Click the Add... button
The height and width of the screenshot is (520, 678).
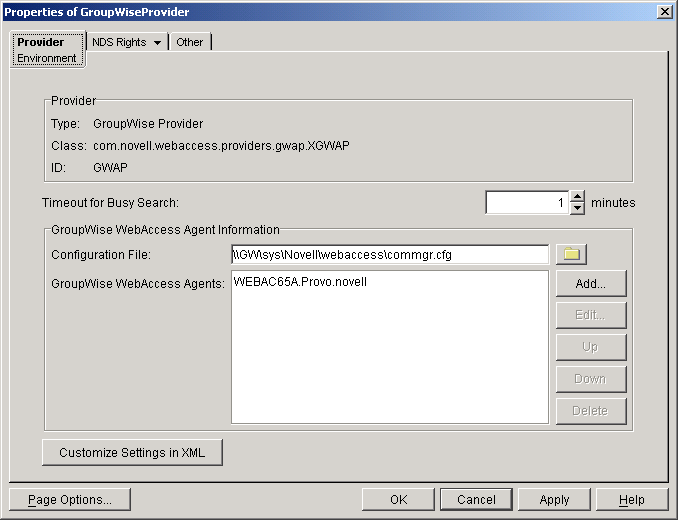pos(591,284)
